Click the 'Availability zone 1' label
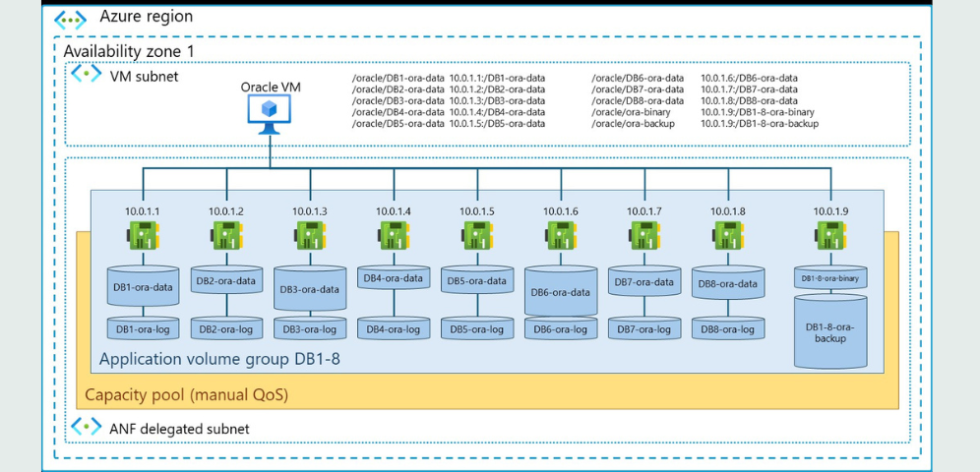The height and width of the screenshot is (472, 980). click(129, 51)
